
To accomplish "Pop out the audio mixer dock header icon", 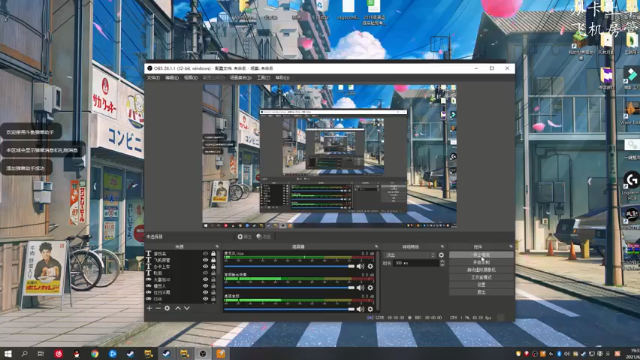I will point(376,247).
